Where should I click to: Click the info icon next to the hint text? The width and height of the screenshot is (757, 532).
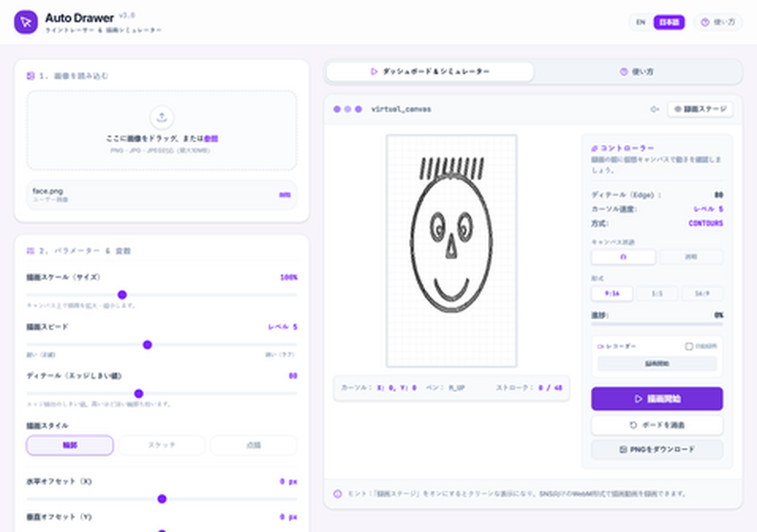(338, 494)
